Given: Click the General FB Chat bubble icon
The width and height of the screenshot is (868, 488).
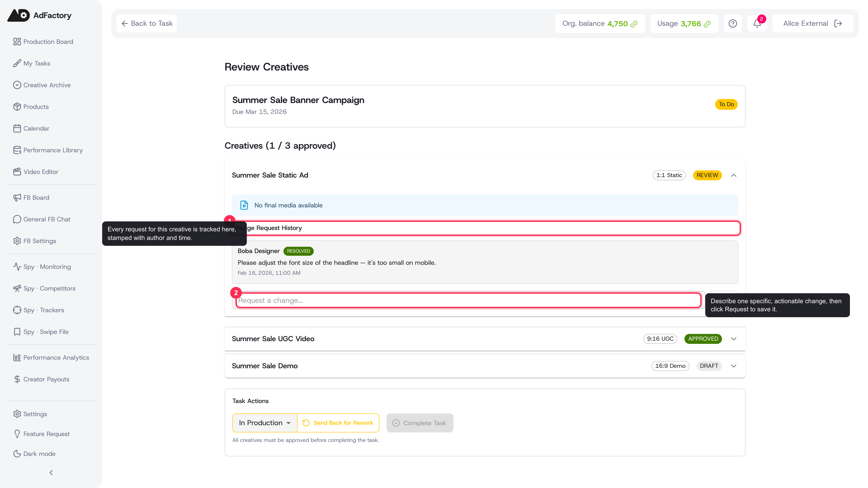Looking at the screenshot, I should (x=17, y=219).
